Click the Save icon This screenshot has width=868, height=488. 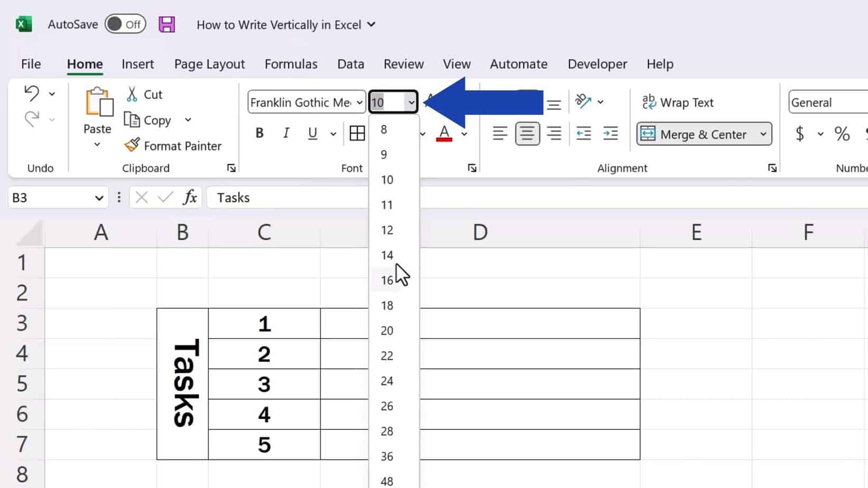pos(166,24)
